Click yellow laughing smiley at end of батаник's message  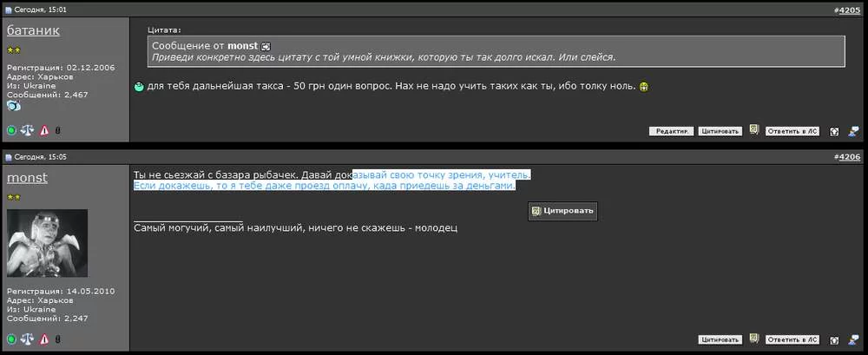644,87
